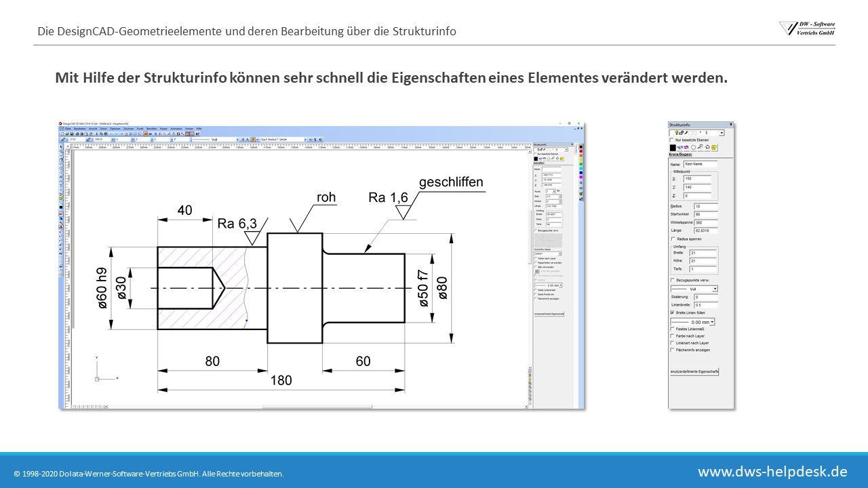Screen dimensions: 868x488
Task: Click the circle icon in enlarged Strukturinfo row
Action: click(x=693, y=147)
